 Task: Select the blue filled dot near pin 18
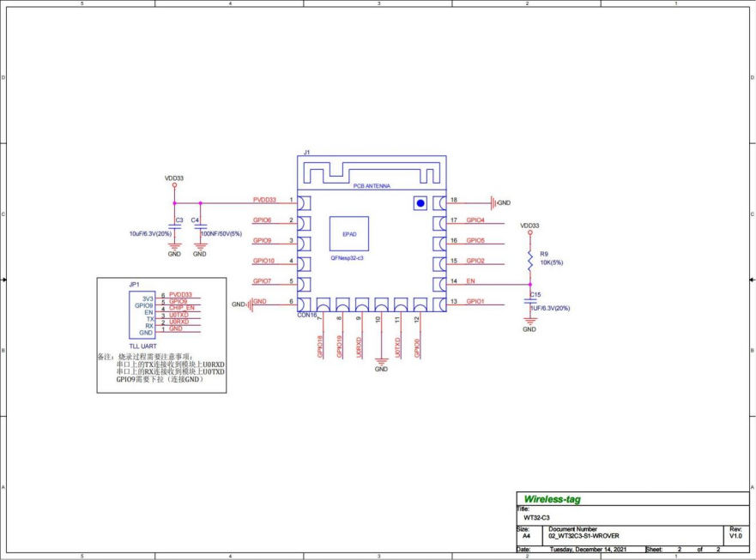pyautogui.click(x=420, y=202)
